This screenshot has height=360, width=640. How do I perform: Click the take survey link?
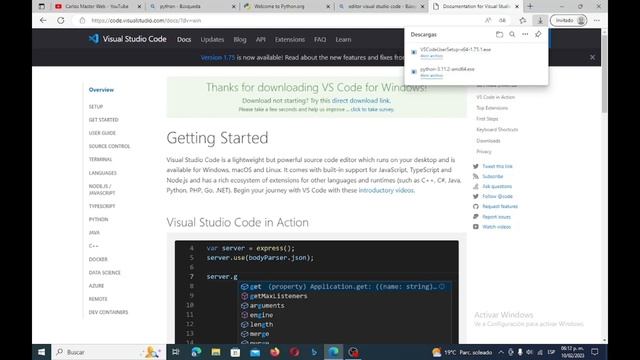click(x=372, y=109)
